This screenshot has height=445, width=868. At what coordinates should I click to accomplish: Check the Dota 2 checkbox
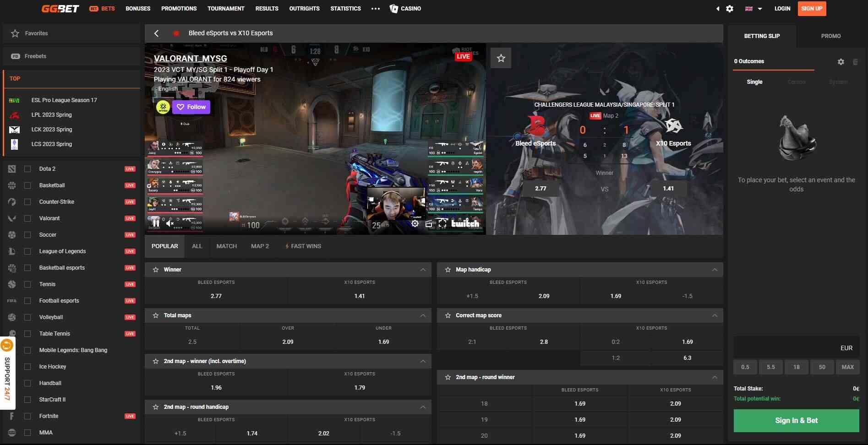(27, 169)
